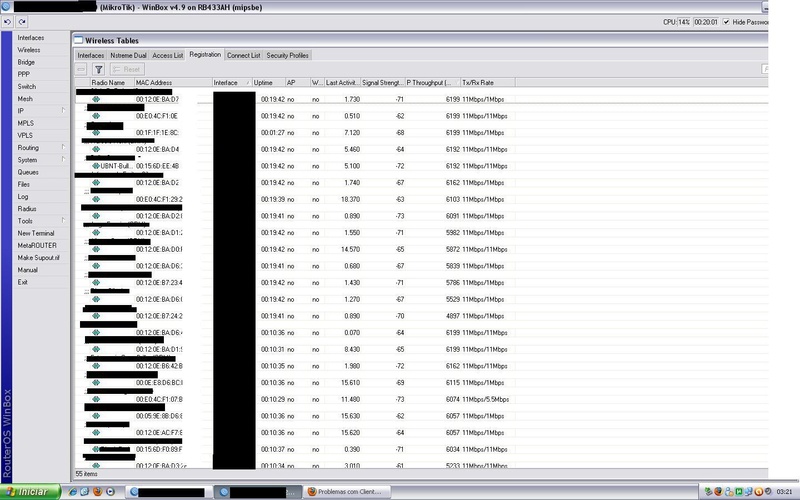Open Log in the sidebar menu
Image resolution: width=800 pixels, height=500 pixels.
tap(23, 197)
